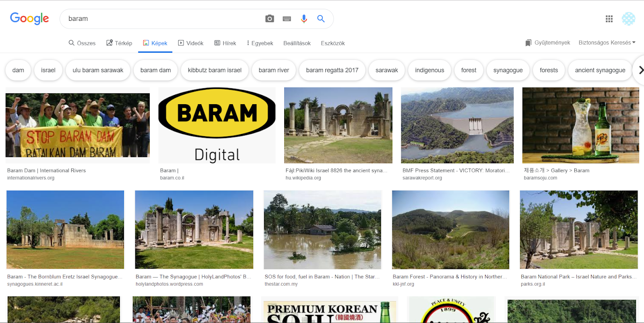Select the forests chip
The image size is (644, 323).
(549, 70)
